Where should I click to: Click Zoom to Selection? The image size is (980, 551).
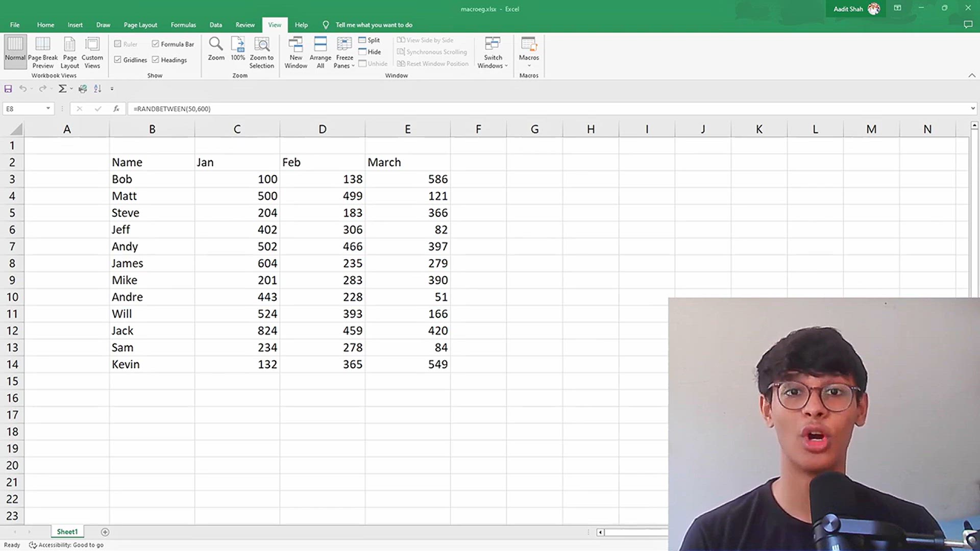pos(262,52)
